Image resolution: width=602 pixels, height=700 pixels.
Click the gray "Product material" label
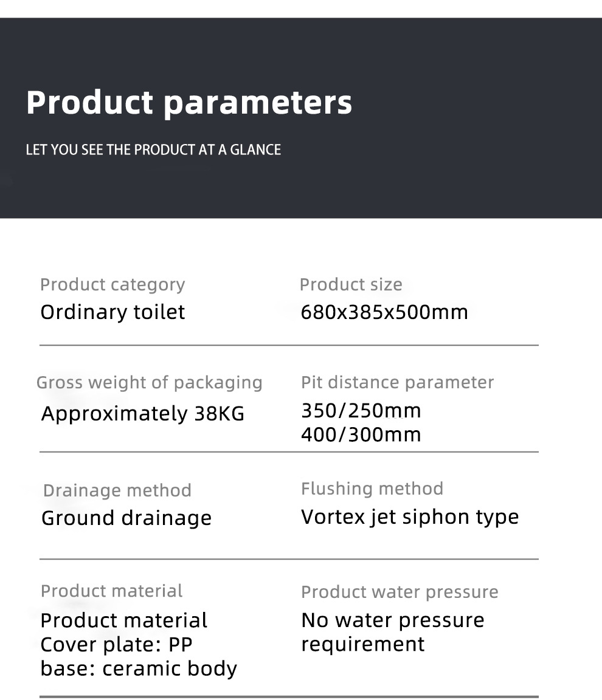tap(111, 591)
